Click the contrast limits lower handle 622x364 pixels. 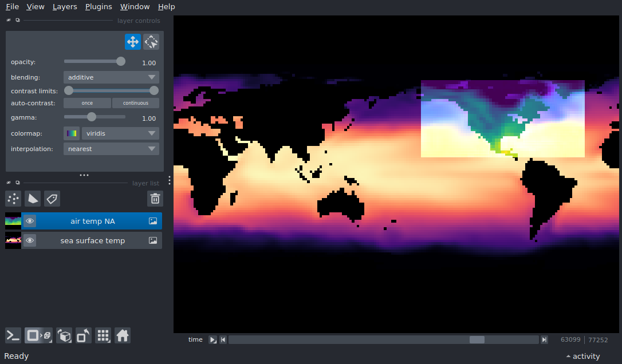(69, 91)
